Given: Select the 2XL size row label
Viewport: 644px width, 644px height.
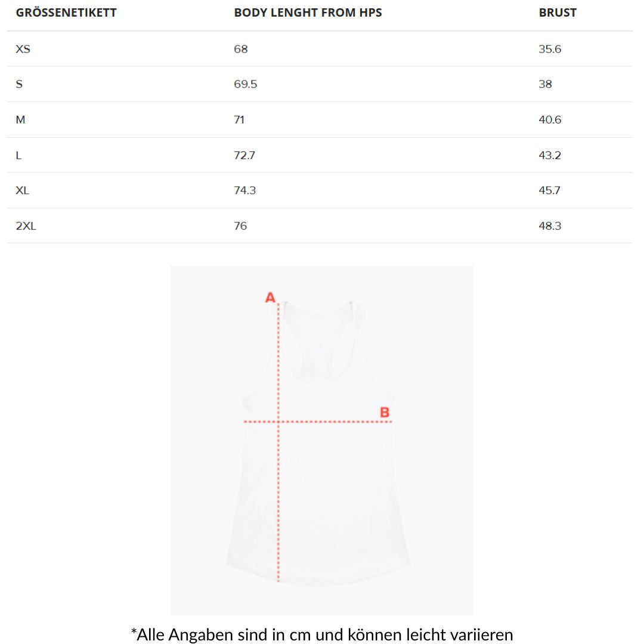Looking at the screenshot, I should pos(26,226).
